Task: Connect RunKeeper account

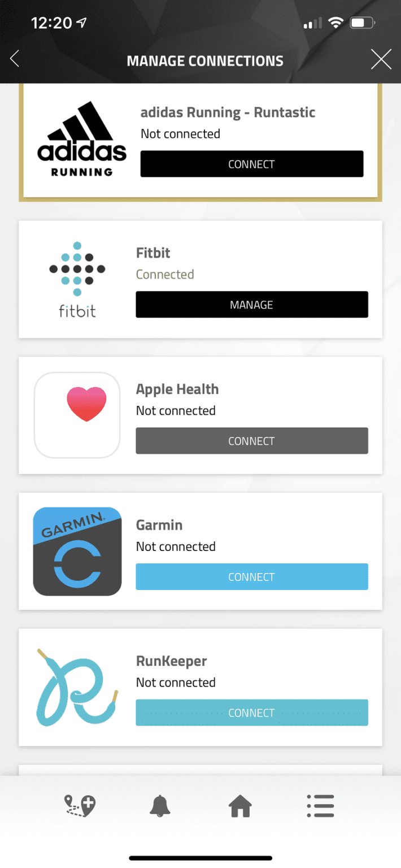Action: [x=251, y=713]
